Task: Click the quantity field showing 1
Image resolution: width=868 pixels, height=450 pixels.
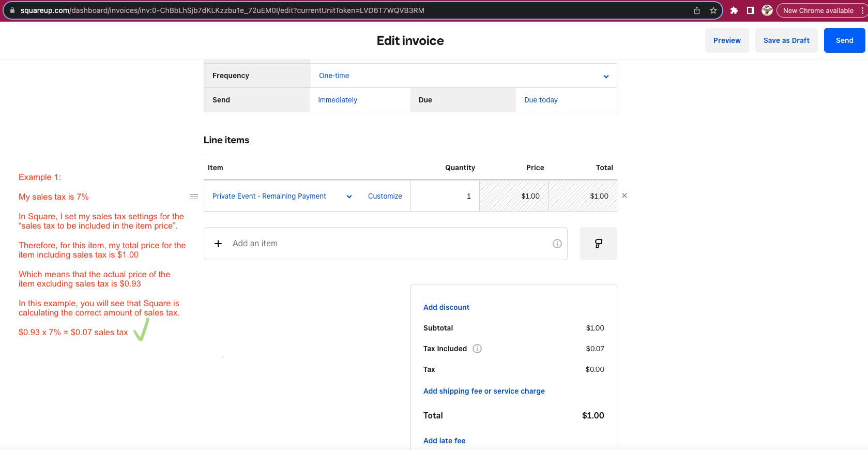Action: 445,196
